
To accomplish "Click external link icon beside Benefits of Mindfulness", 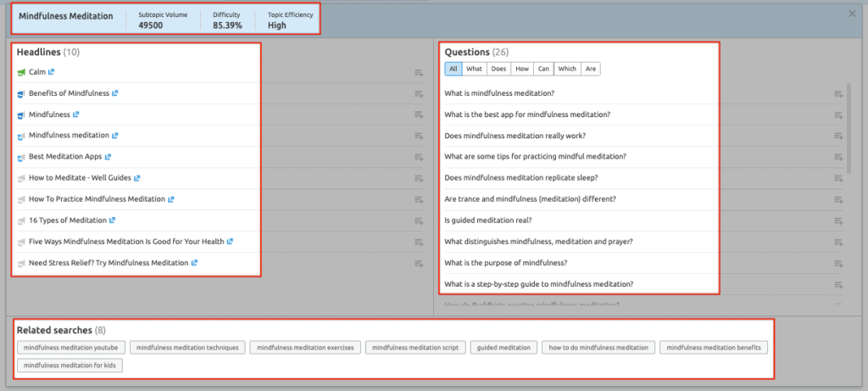I will tap(115, 93).
